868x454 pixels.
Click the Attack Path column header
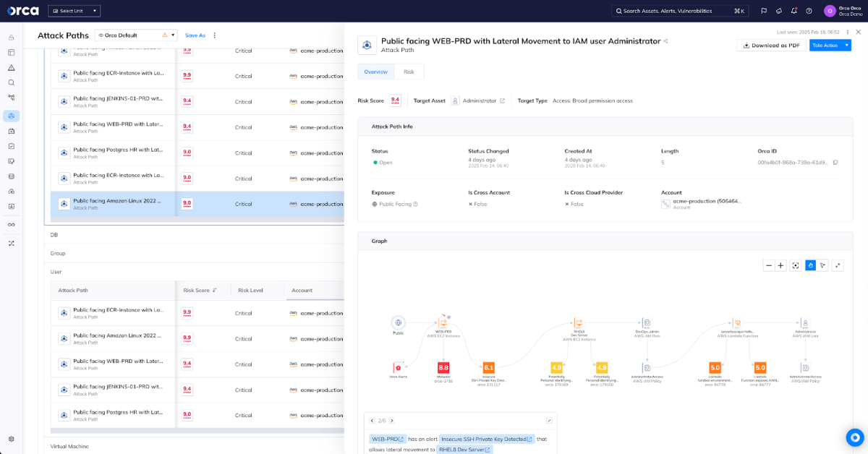[x=73, y=291]
